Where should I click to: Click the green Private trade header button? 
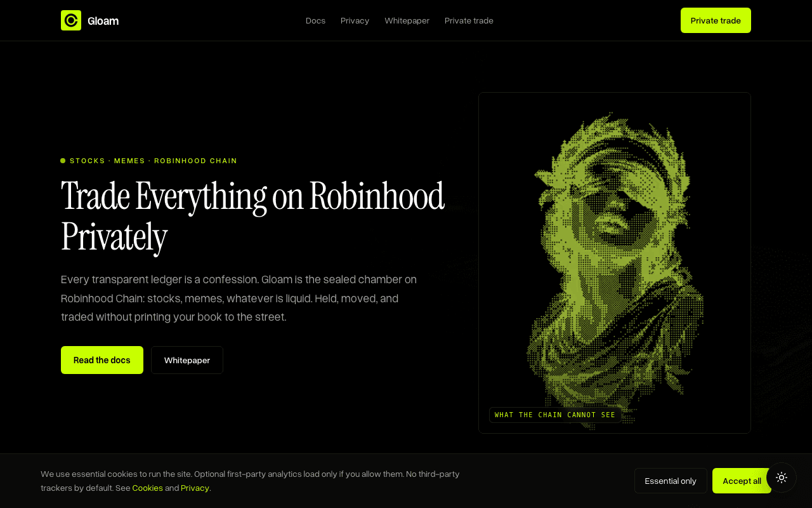point(716,20)
